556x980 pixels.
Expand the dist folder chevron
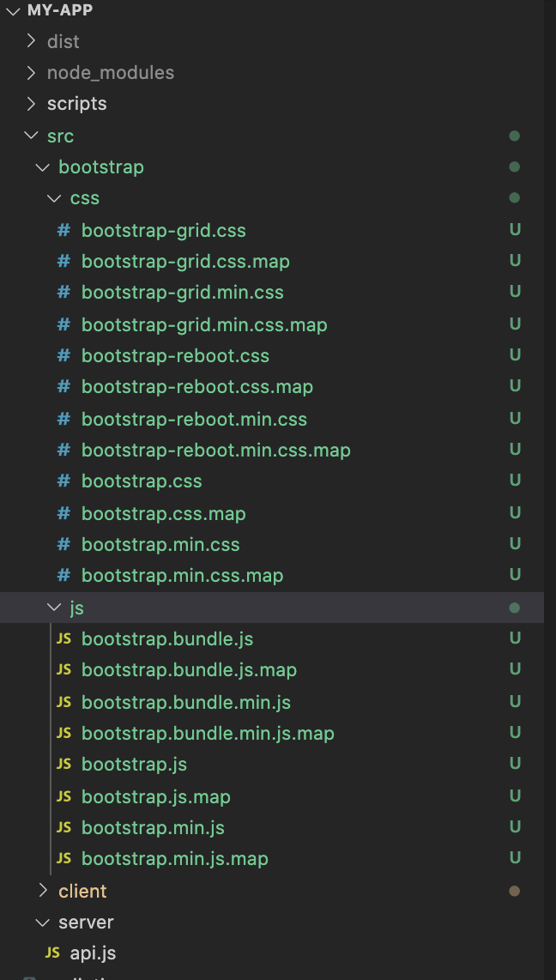pos(31,41)
